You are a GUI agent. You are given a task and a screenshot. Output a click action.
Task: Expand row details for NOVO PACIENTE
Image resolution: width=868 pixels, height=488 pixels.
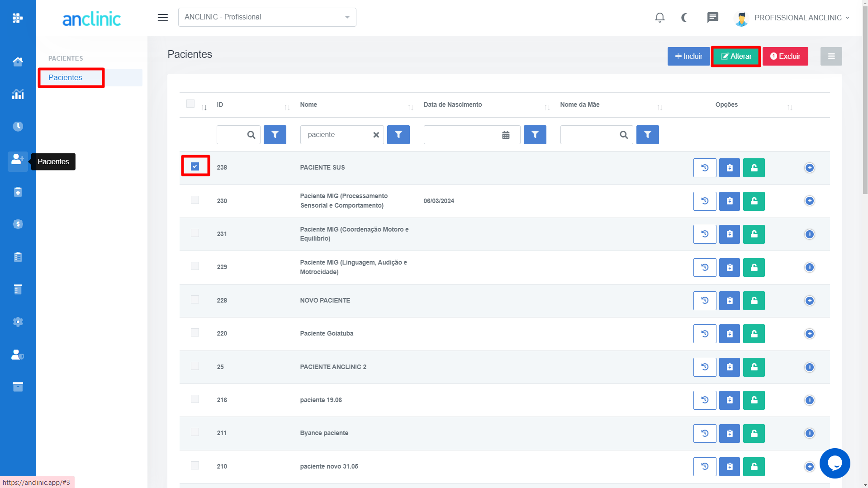tap(810, 301)
